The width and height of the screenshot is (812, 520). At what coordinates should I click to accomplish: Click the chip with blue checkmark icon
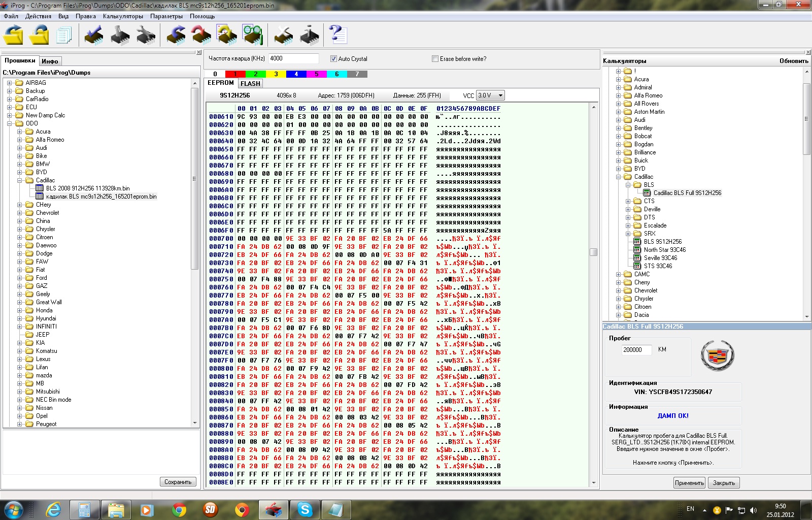94,35
